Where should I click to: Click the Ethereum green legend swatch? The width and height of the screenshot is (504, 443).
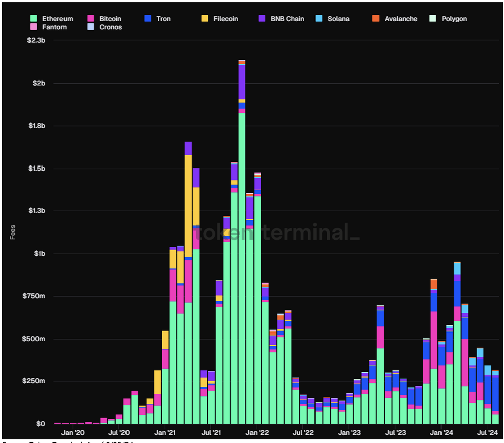33,18
